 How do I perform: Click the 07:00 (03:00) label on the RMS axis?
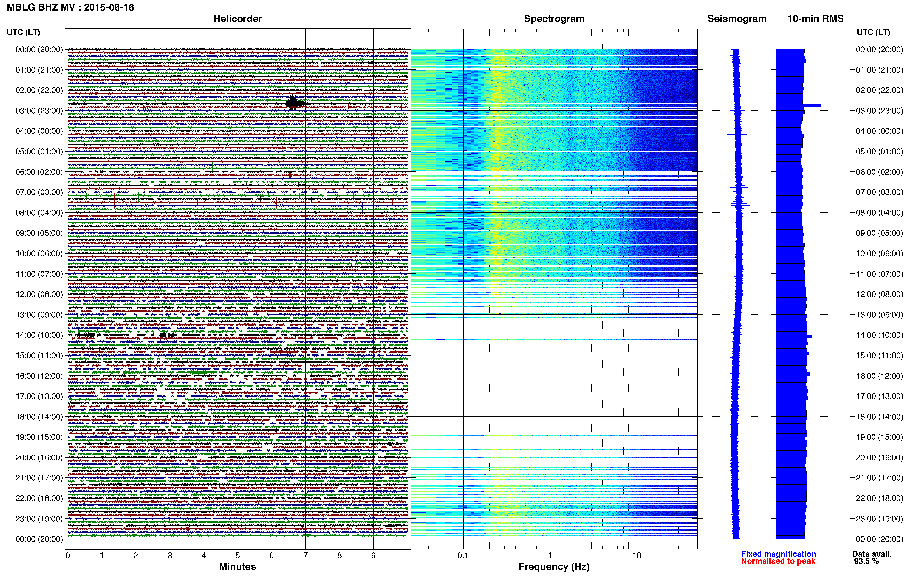click(880, 192)
